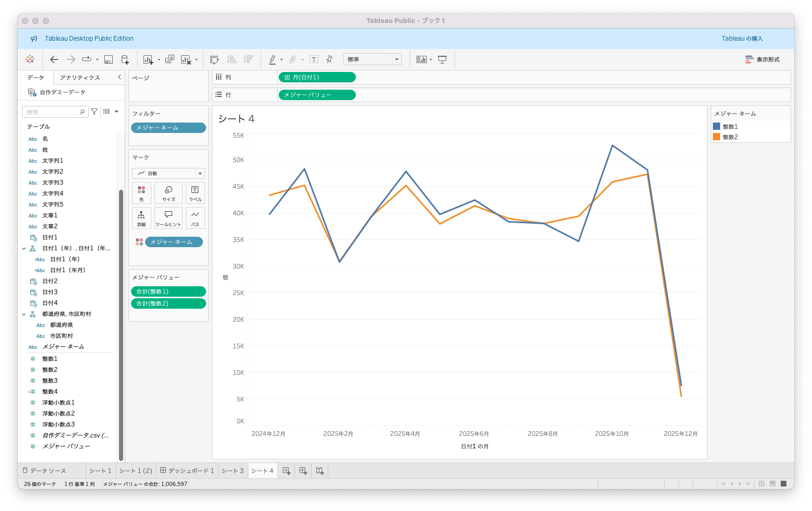The image size is (812, 511).
Task: Open the Color mark card
Action: [141, 193]
